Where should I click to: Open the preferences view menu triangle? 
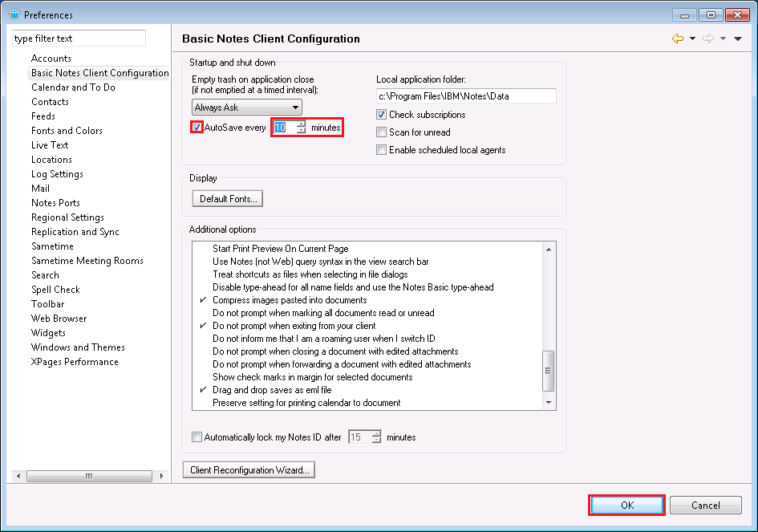pos(737,39)
